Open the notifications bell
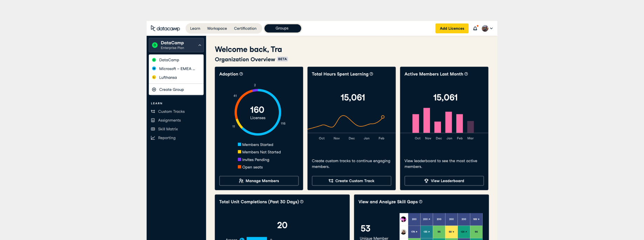 475,28
